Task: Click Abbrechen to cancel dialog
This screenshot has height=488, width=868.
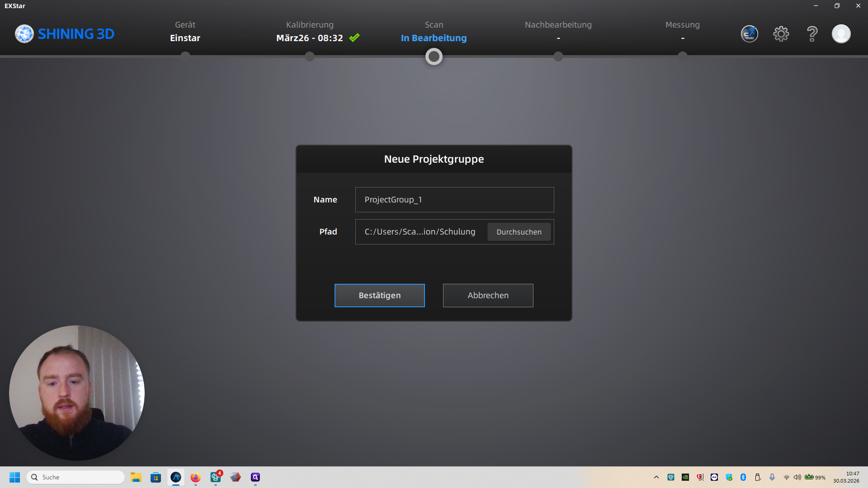Action: pos(488,296)
